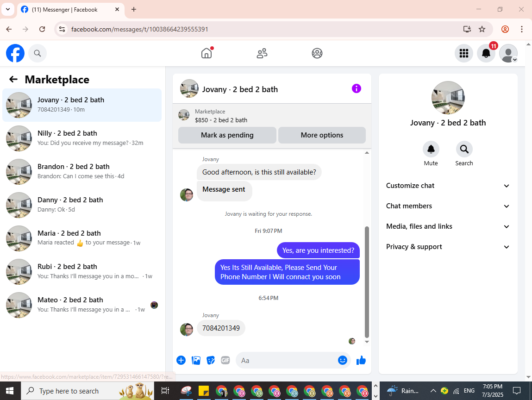Screen dimensions: 532x400
Task: Click chat scroll down arrow
Action: pos(367,342)
